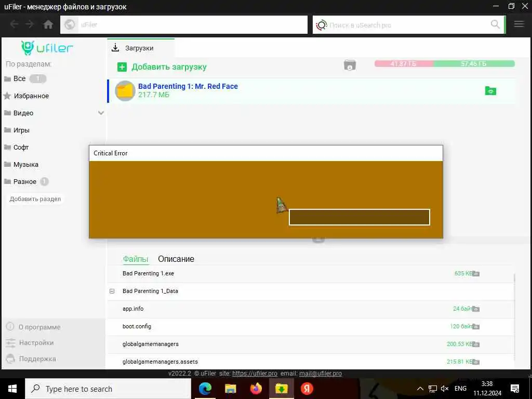
Task: Click the outlined box in Critical Error dialog
Action: pos(360,217)
